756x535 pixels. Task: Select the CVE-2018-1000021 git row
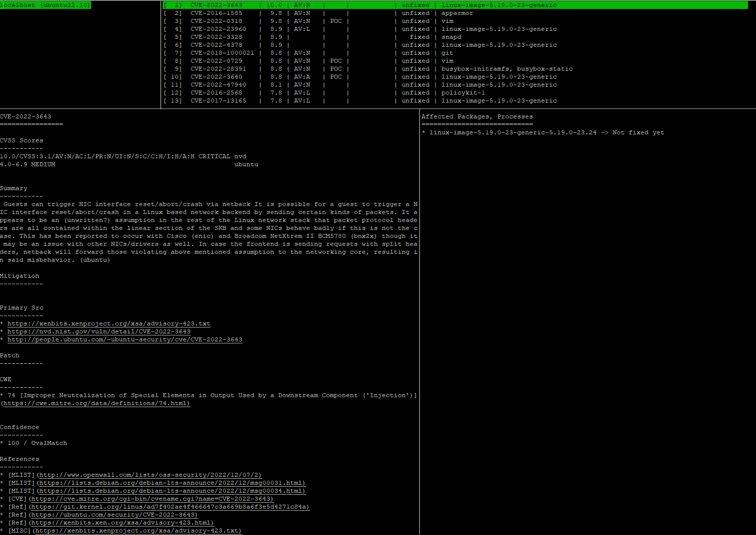tap(455, 53)
